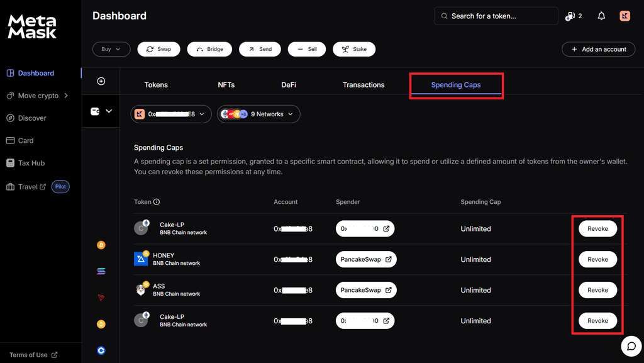Open the Card section
Viewport: 644px width, 363px height.
pos(19,140)
